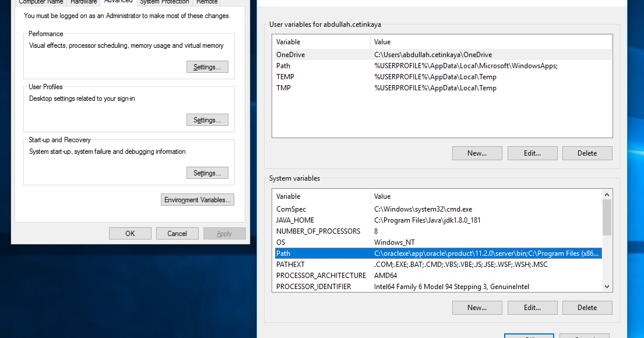Click OK on System Properties
Screen dimensions: 644x338
130,233
